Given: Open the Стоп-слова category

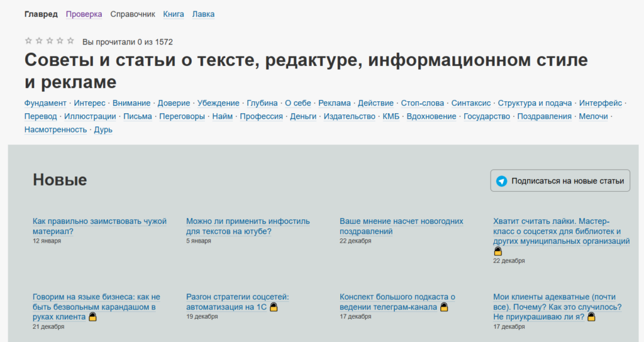Looking at the screenshot, I should pos(422,103).
